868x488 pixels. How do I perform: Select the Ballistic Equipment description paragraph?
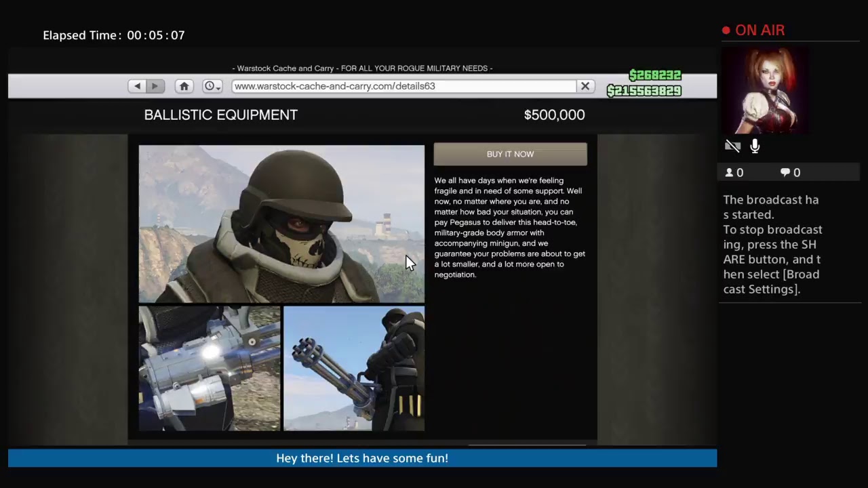point(510,228)
